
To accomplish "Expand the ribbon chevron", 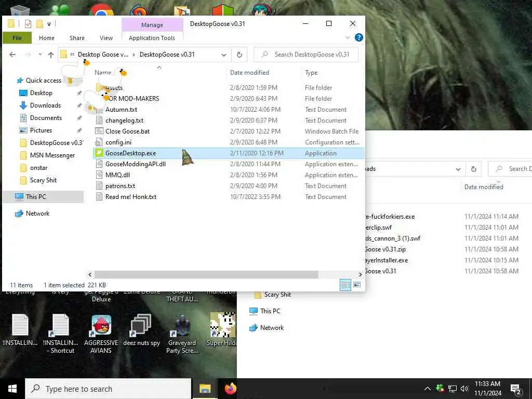I will point(348,37).
